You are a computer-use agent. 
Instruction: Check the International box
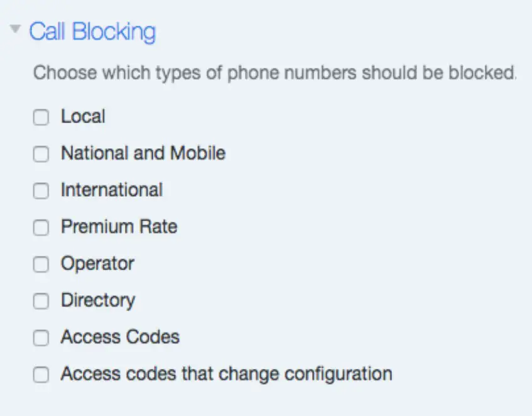(41, 191)
